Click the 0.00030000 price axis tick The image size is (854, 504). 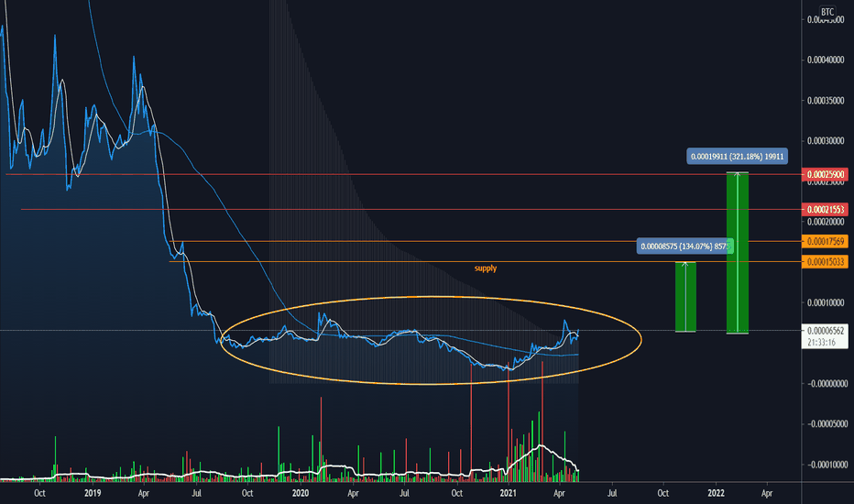(x=826, y=141)
